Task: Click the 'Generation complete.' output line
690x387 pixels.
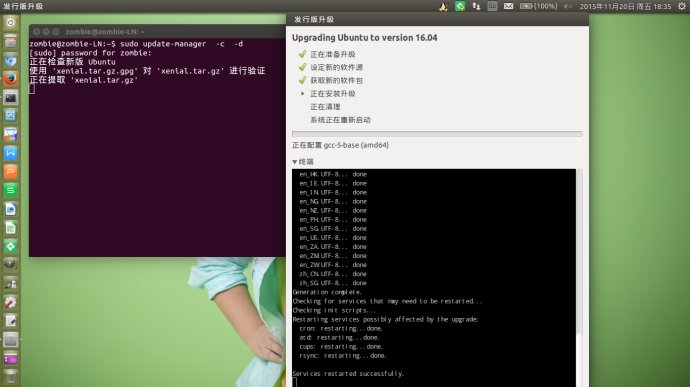Action: point(327,292)
